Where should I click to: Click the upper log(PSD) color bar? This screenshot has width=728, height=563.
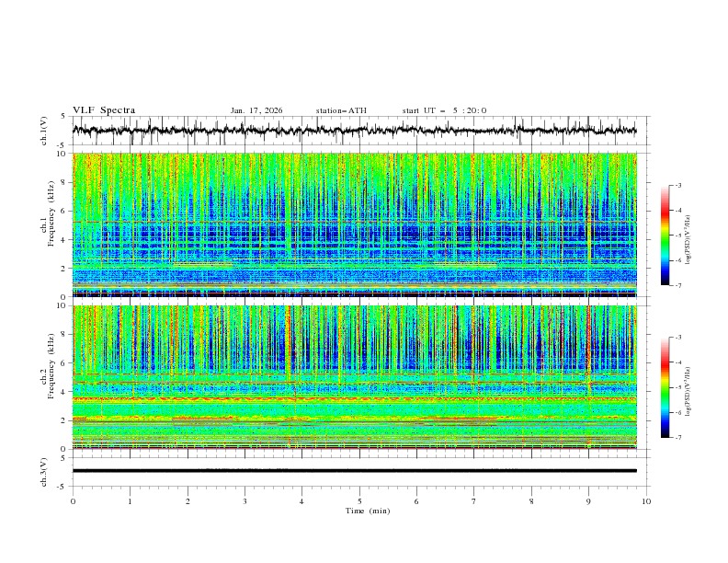pyautogui.click(x=665, y=236)
